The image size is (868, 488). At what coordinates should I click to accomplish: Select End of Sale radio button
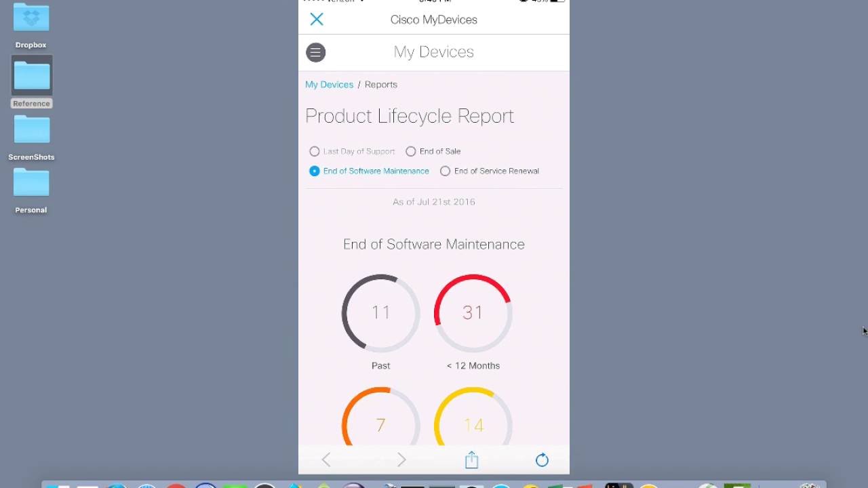click(x=411, y=151)
